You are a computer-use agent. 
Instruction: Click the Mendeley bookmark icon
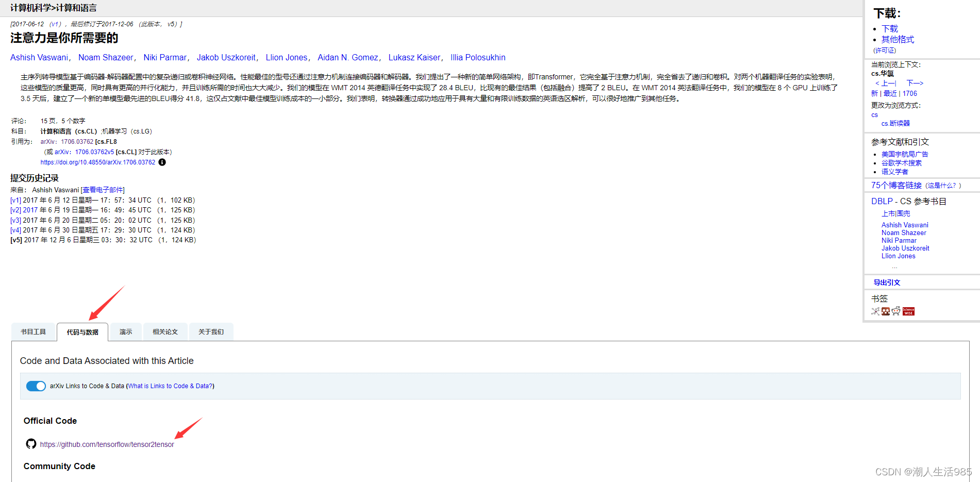[886, 311]
